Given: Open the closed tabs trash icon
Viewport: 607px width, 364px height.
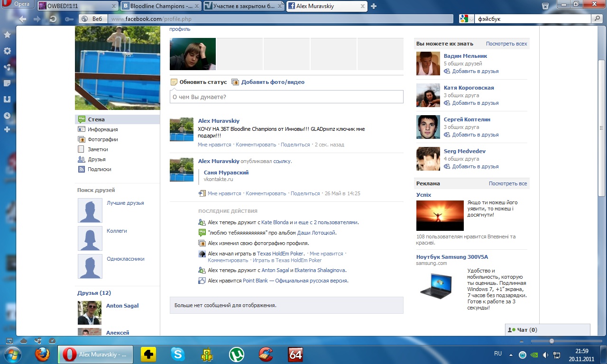Looking at the screenshot, I should [x=545, y=6].
